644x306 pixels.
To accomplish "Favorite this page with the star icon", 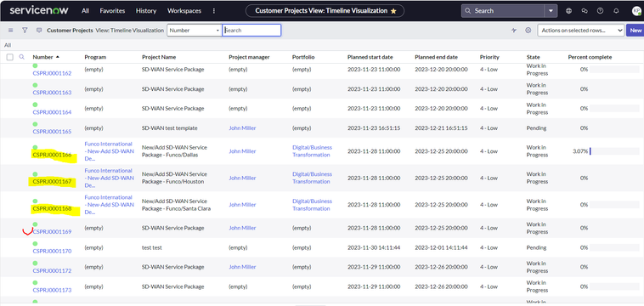I will pos(393,11).
